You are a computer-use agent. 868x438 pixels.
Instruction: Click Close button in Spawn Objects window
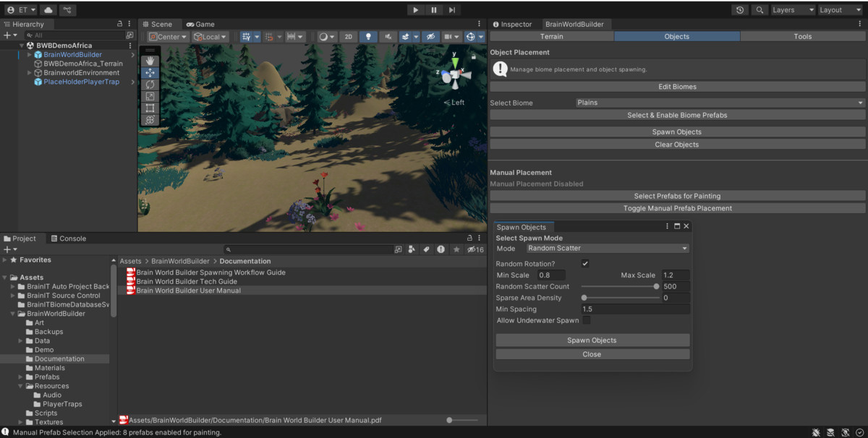592,354
